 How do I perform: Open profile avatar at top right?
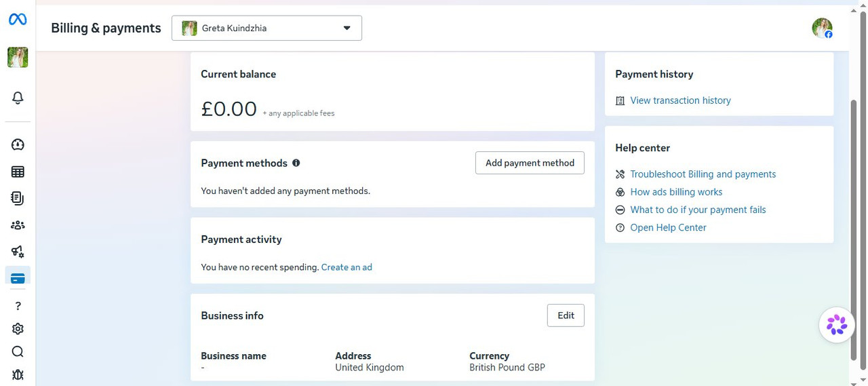click(822, 28)
